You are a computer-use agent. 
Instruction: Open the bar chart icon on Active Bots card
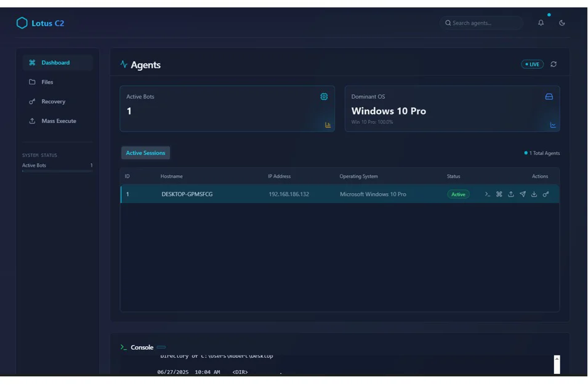[x=328, y=125]
